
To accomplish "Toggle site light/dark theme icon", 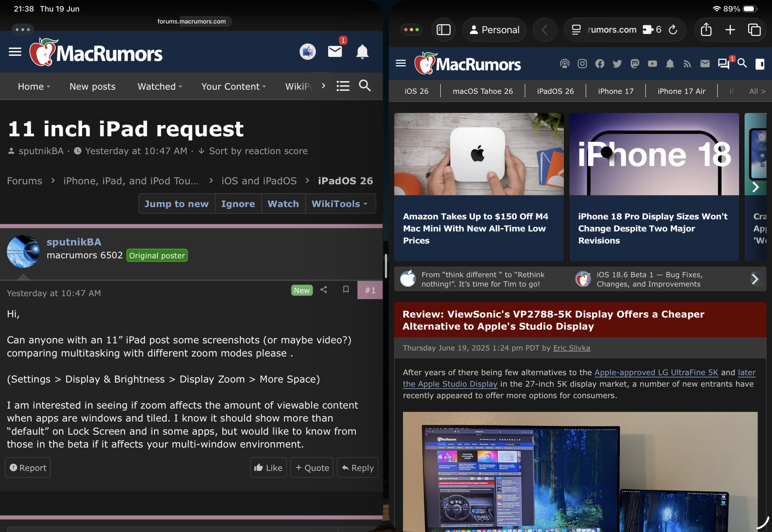I will [x=760, y=64].
